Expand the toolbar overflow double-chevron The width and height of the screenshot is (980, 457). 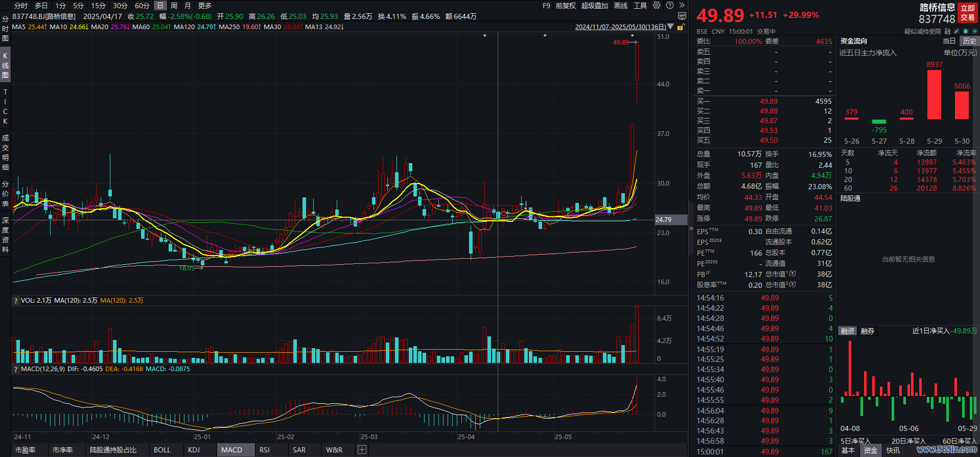(x=682, y=6)
